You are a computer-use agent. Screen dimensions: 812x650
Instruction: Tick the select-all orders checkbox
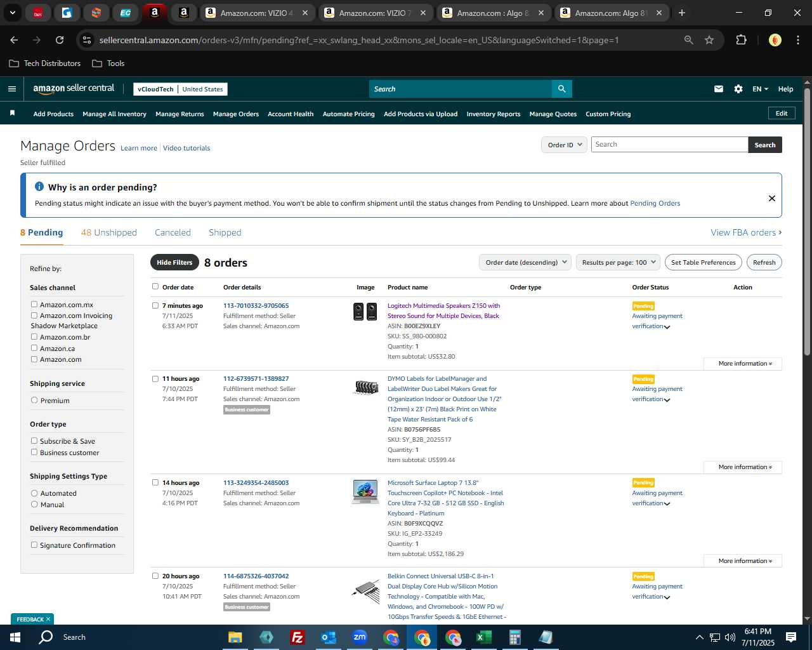(155, 286)
